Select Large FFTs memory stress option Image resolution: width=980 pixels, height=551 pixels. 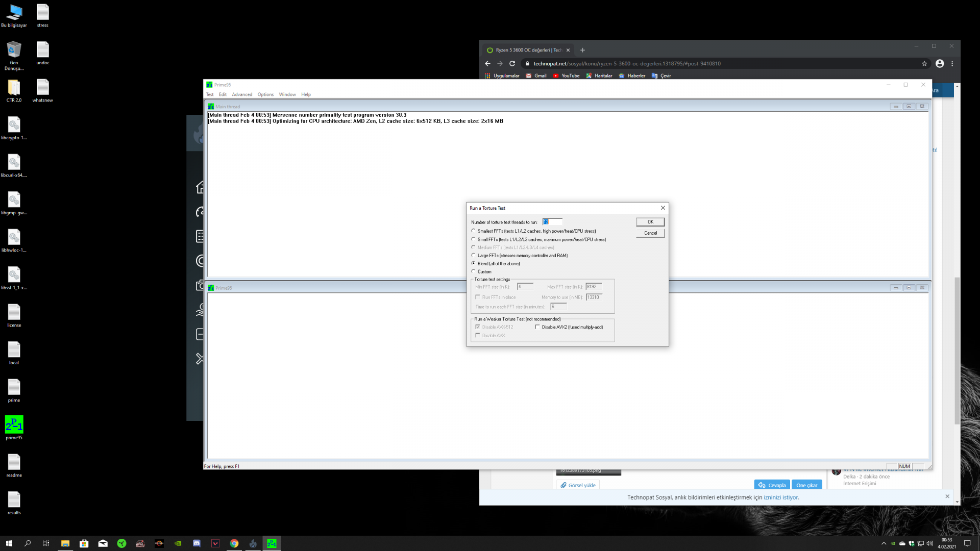point(473,256)
